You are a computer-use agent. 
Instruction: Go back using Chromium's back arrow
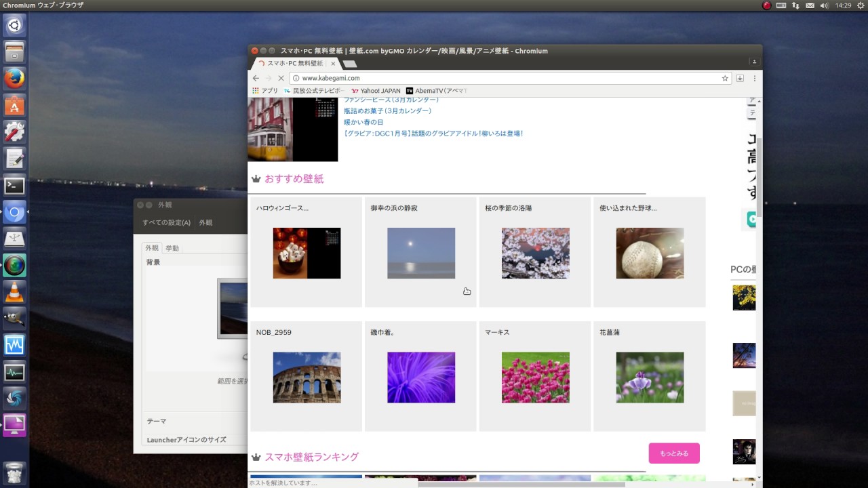(256, 78)
